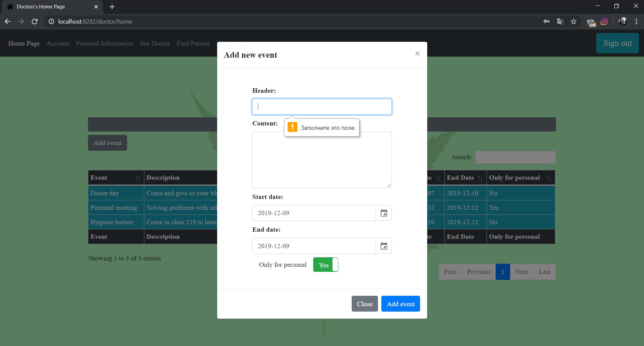Open the Start date calendar picker
The image size is (644, 346).
tap(384, 213)
